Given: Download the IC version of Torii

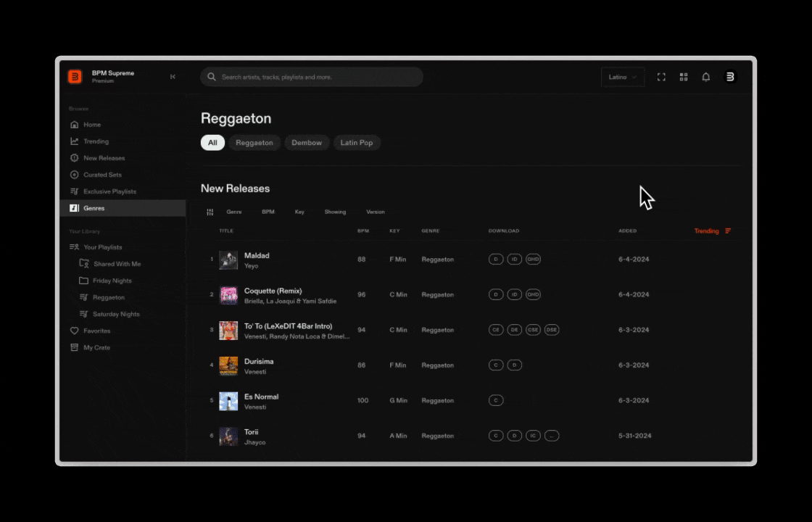Looking at the screenshot, I should click(x=533, y=436).
